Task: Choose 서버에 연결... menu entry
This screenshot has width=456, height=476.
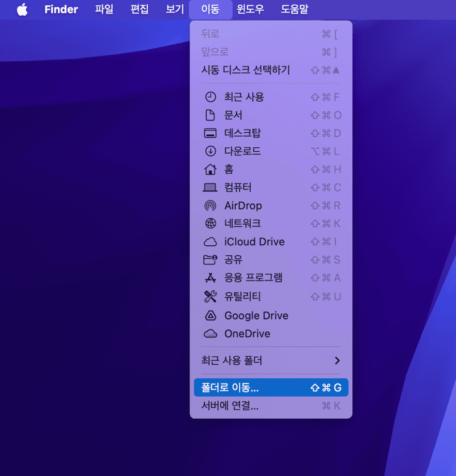Action: point(271,406)
